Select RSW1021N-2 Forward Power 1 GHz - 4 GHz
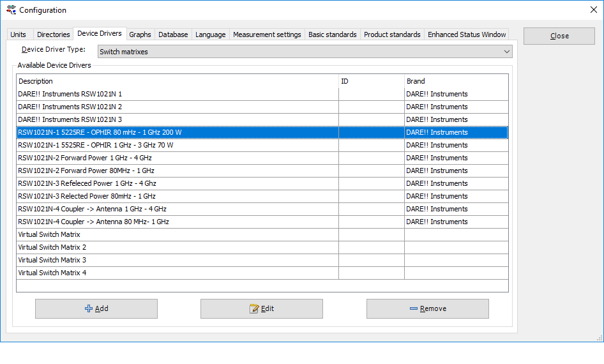604x364 pixels. point(85,158)
